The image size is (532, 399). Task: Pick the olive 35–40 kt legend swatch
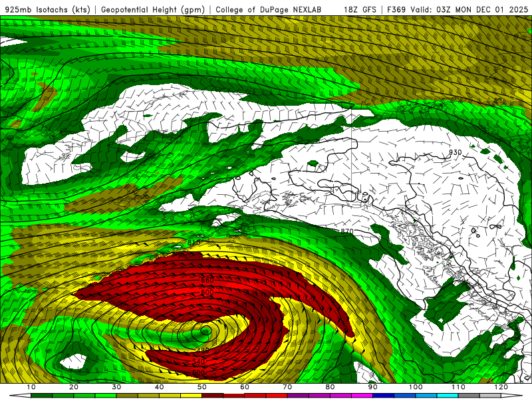(x=148, y=396)
